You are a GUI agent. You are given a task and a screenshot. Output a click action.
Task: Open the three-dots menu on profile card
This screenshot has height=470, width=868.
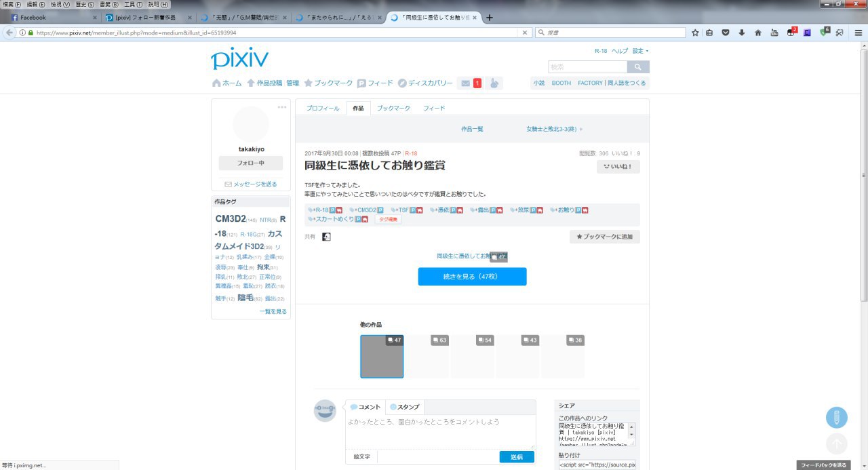point(281,107)
